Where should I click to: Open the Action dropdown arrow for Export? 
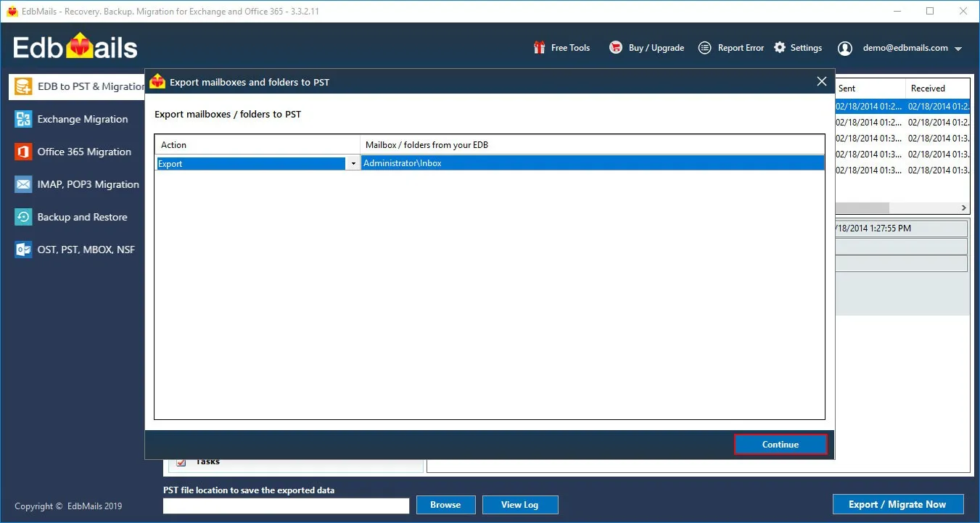353,164
